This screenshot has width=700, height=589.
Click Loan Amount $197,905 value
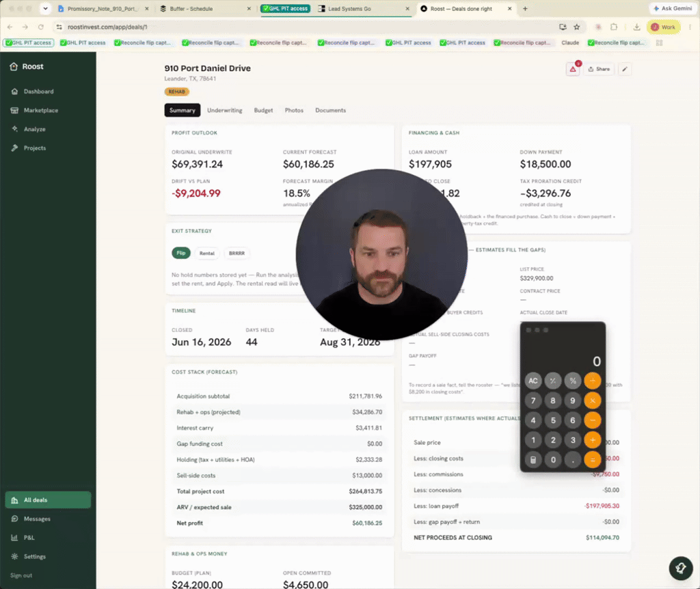coord(430,164)
